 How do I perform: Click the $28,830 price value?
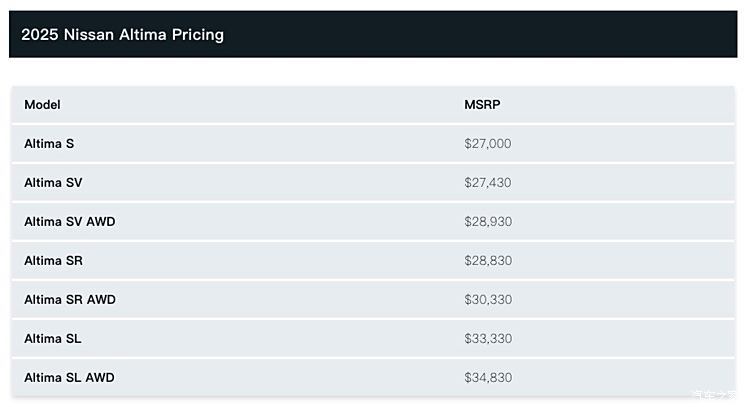[x=488, y=260]
